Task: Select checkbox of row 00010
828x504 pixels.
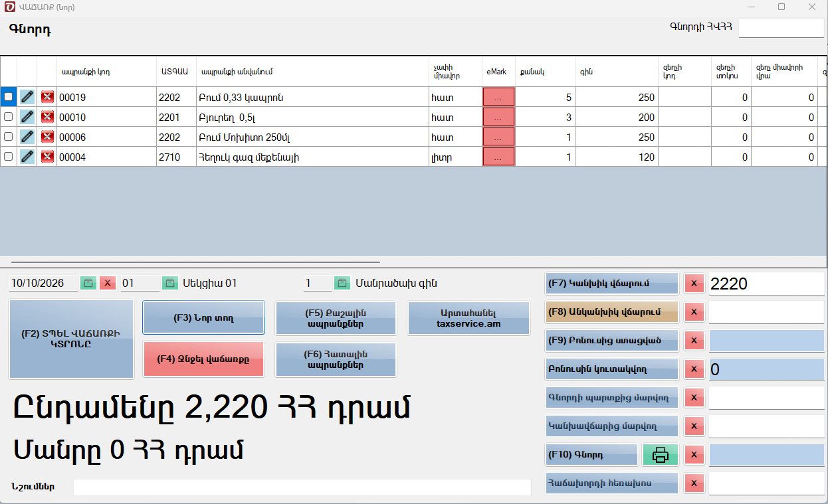Action: coord(9,117)
